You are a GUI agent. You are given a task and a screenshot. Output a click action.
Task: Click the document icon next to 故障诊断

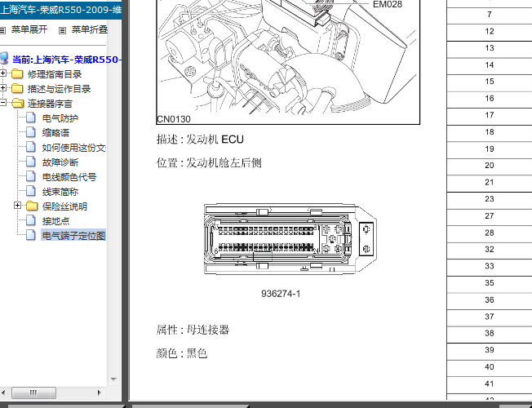[31, 162]
